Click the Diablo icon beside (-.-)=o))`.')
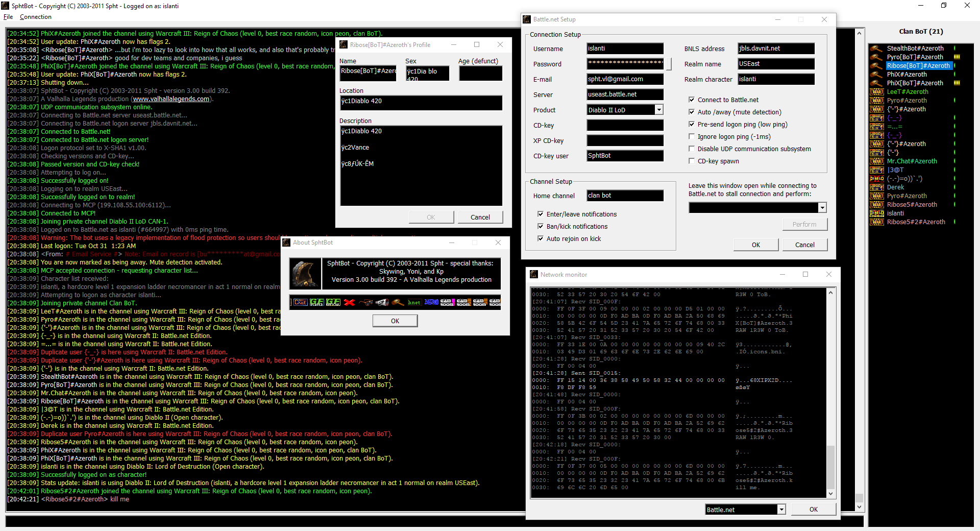980x531 pixels. click(x=877, y=179)
